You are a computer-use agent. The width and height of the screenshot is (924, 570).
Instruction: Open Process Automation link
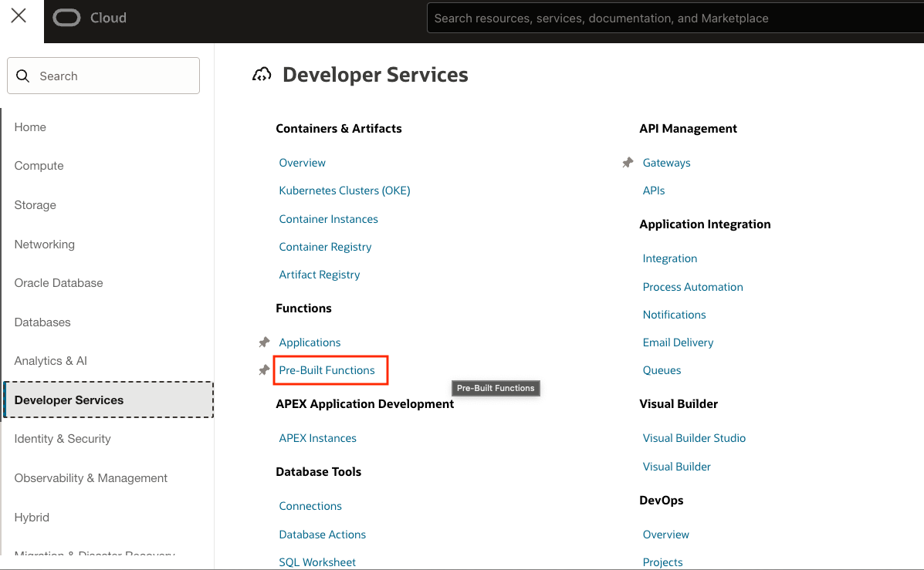(692, 287)
